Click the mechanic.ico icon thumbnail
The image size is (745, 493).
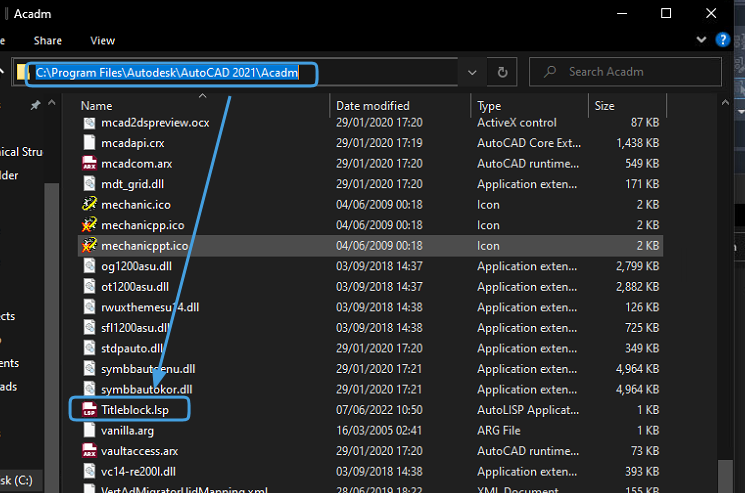click(x=89, y=205)
